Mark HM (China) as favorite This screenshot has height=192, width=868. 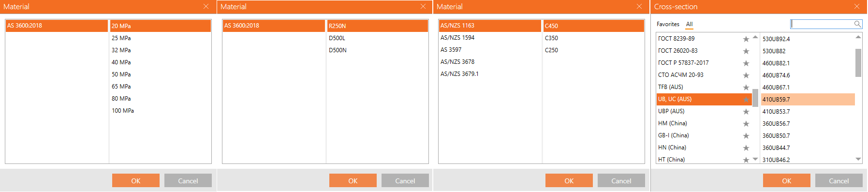746,123
